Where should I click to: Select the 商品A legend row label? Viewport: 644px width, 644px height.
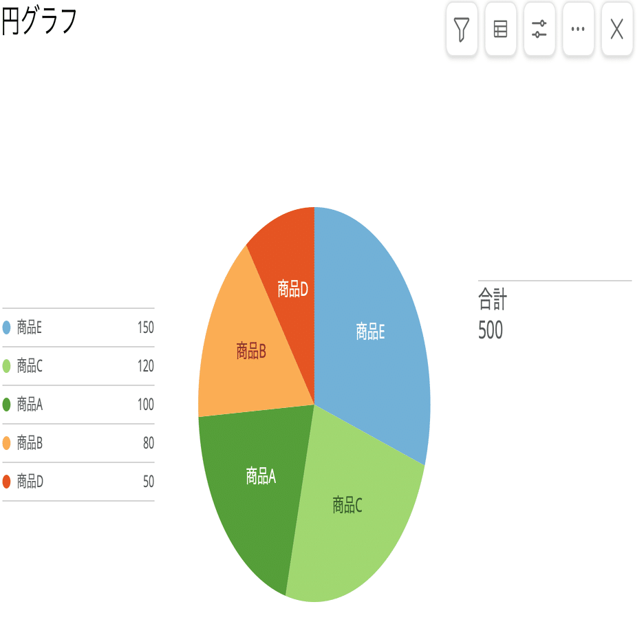tap(30, 405)
